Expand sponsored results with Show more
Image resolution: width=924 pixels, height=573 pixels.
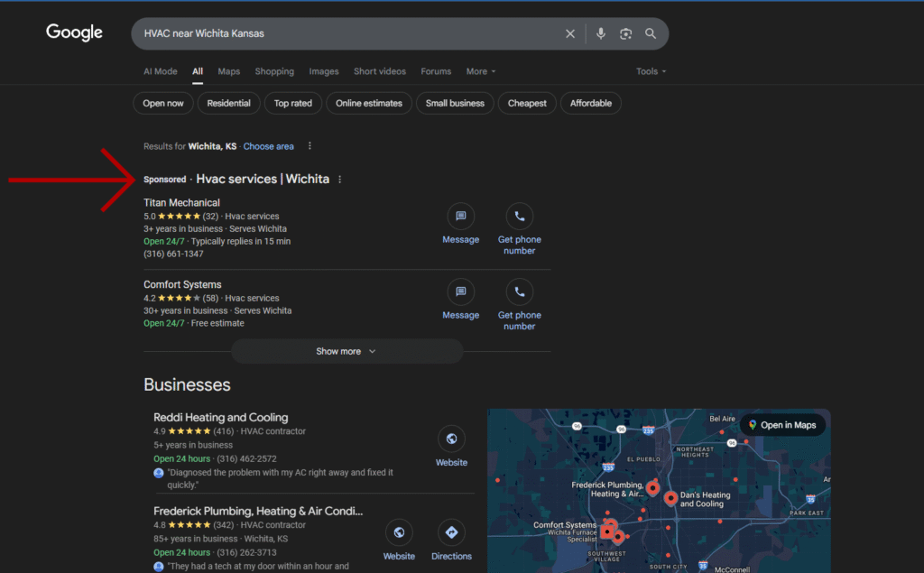tap(346, 351)
